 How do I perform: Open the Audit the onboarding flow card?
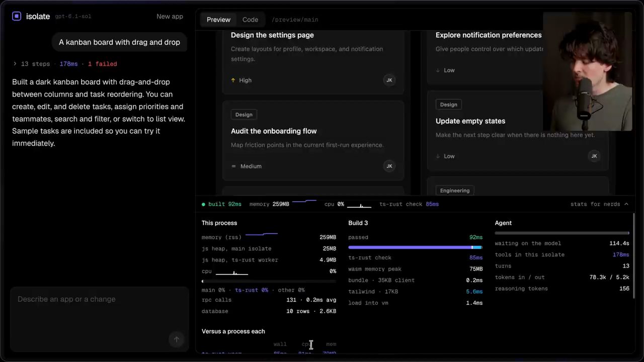click(x=313, y=141)
